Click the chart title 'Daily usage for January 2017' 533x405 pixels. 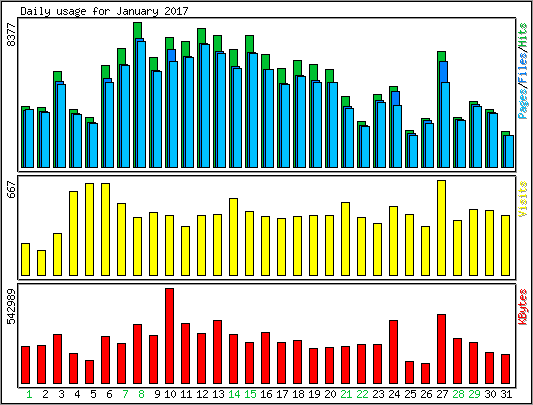click(x=104, y=11)
